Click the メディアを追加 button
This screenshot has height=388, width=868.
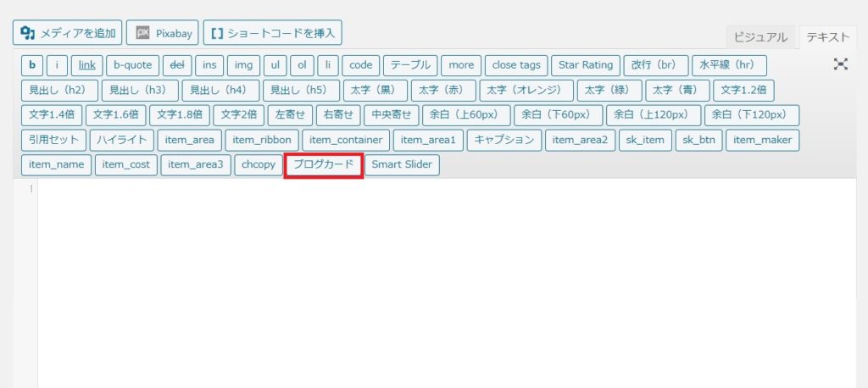point(67,33)
